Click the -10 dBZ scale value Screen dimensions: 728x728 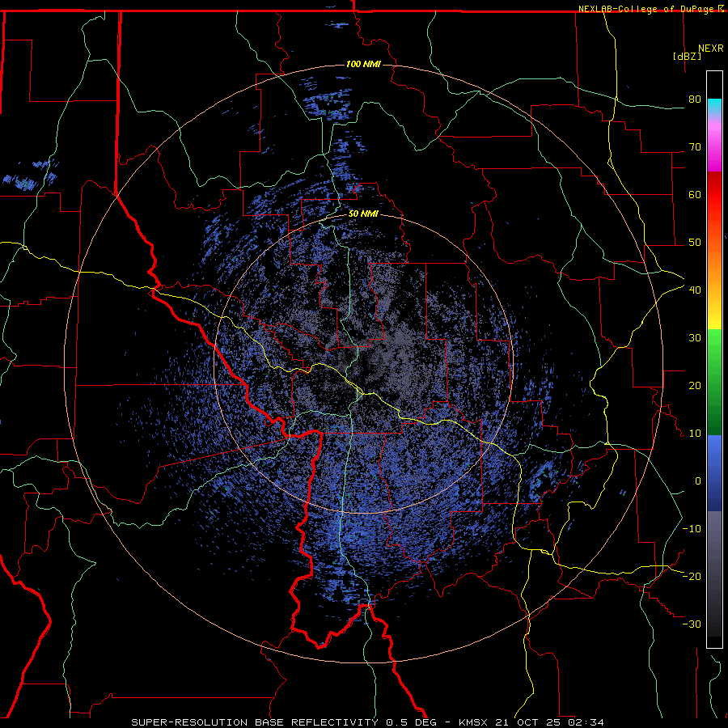click(x=692, y=529)
